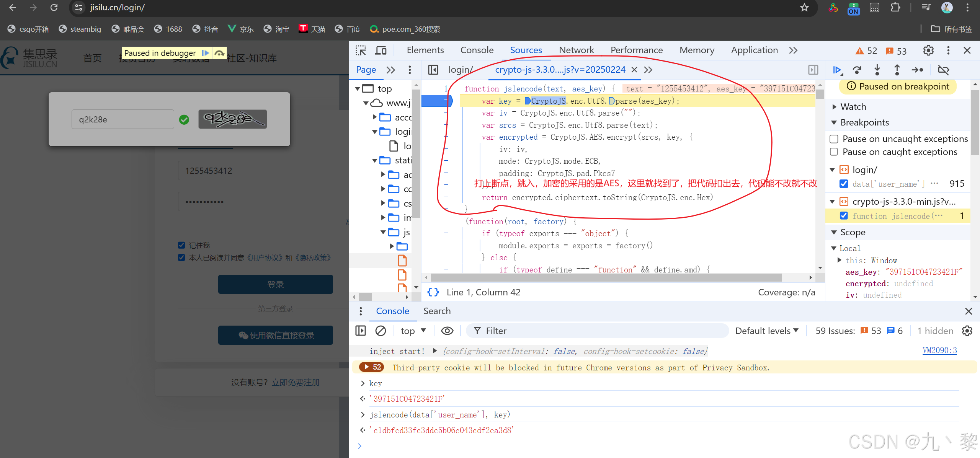Viewport: 980px width, 458px height.
Task: Open the Default levels dropdown
Action: [767, 331]
